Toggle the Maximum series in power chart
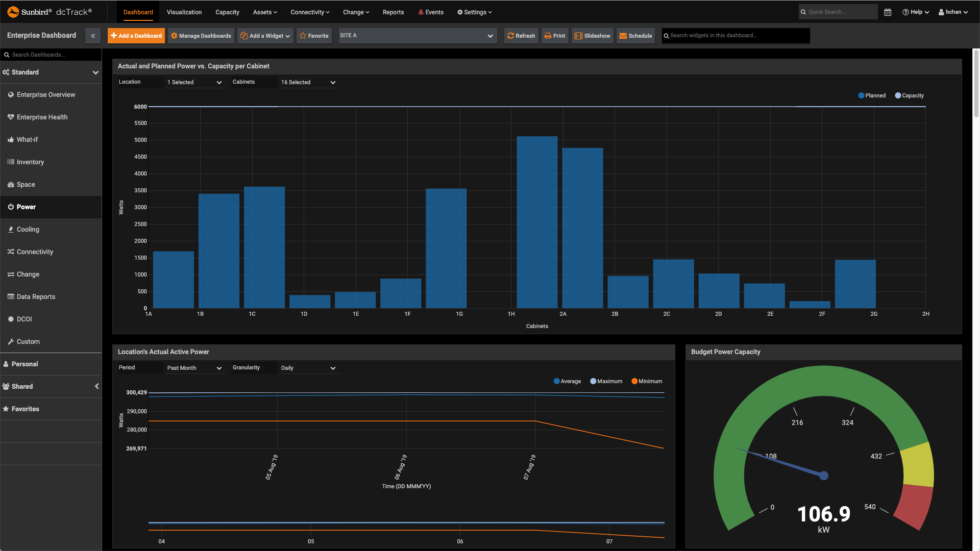The width and height of the screenshot is (980, 551). pyautogui.click(x=606, y=381)
